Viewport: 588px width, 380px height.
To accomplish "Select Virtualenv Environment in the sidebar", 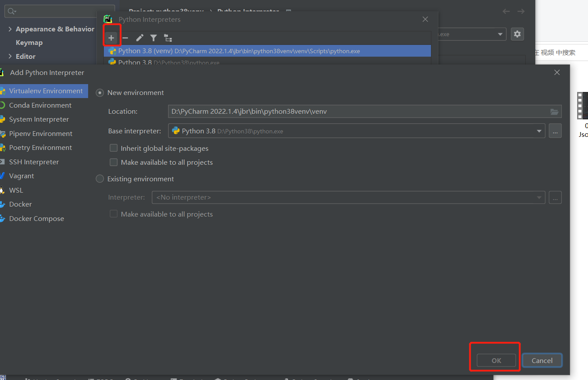I will 44,91.
